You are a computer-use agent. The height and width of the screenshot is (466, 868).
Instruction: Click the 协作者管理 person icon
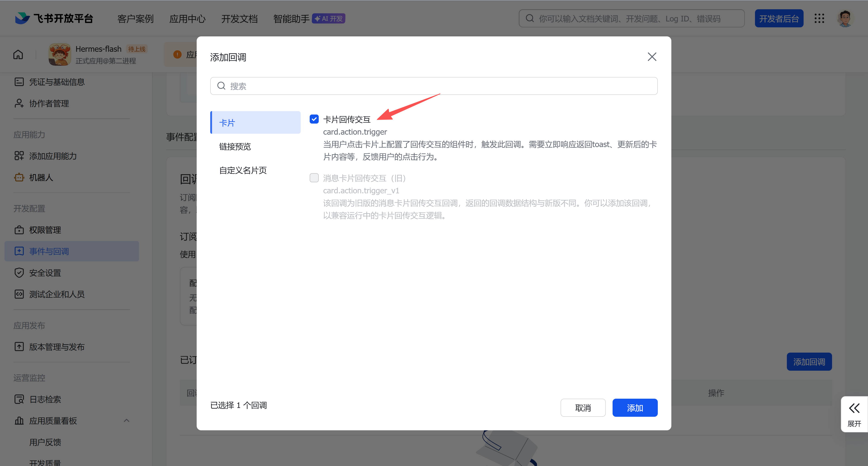19,103
